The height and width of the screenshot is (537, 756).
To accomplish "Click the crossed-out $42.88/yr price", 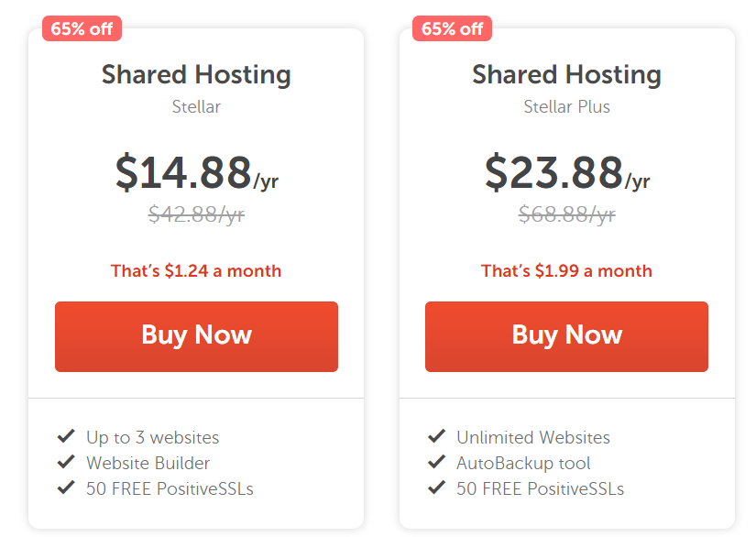I will coord(196,214).
